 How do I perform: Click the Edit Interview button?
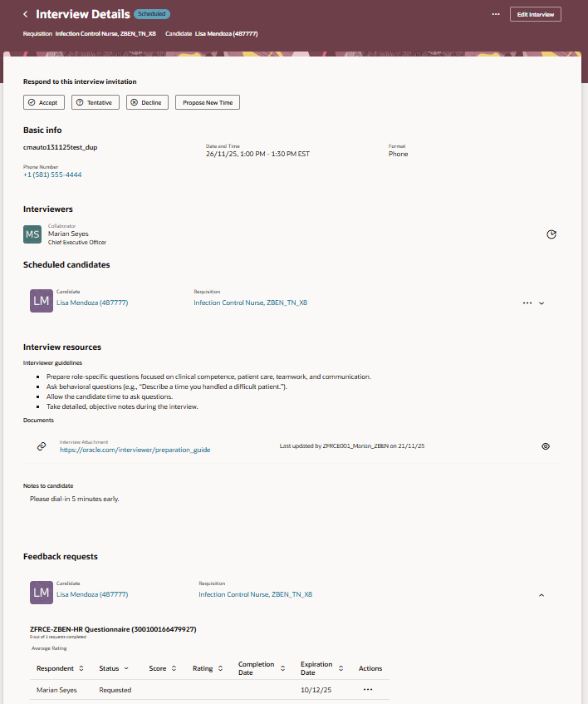[x=535, y=14]
